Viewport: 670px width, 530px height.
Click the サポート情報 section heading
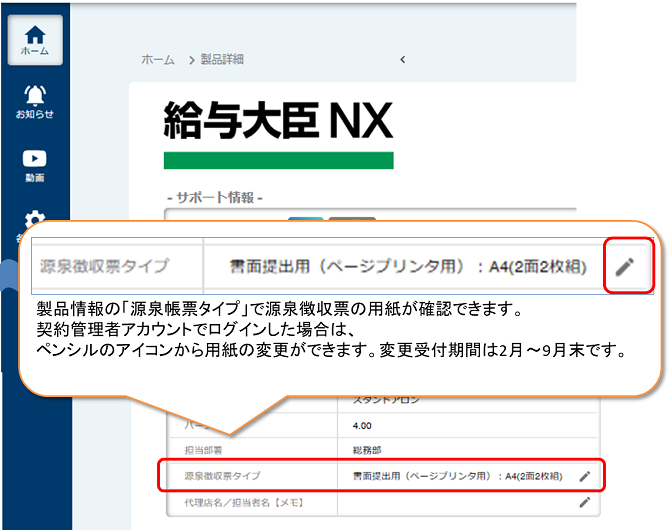click(x=214, y=197)
